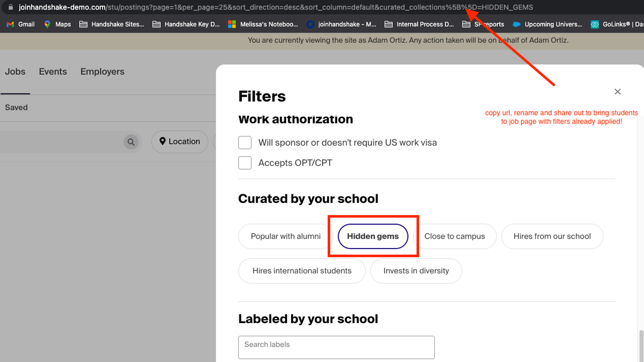Open Upcoming Univers... Salesforce bookmark
Image resolution: width=644 pixels, height=362 pixels.
(x=547, y=24)
